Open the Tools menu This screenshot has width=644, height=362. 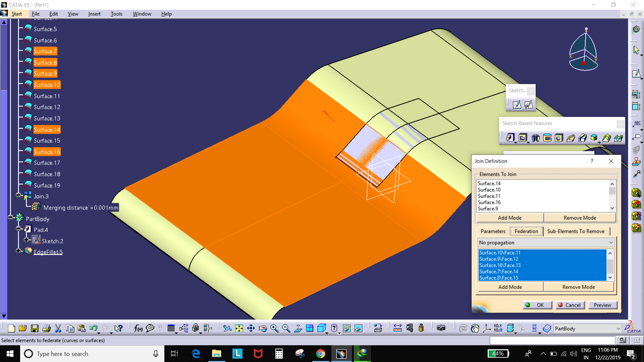point(116,14)
